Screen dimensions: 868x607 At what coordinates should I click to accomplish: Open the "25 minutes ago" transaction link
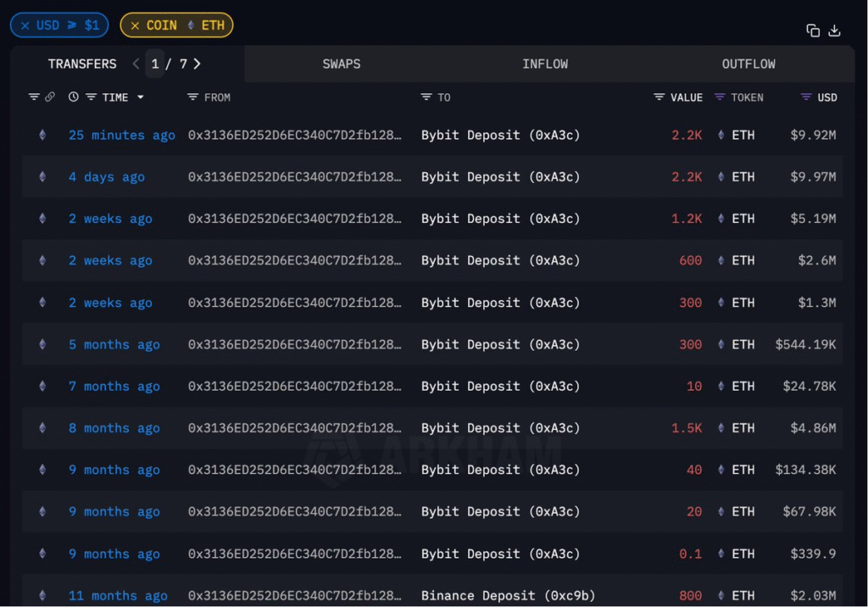pos(121,135)
